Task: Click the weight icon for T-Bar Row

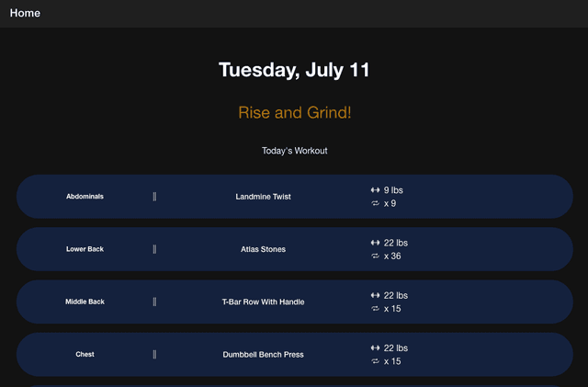Action: 375,295
